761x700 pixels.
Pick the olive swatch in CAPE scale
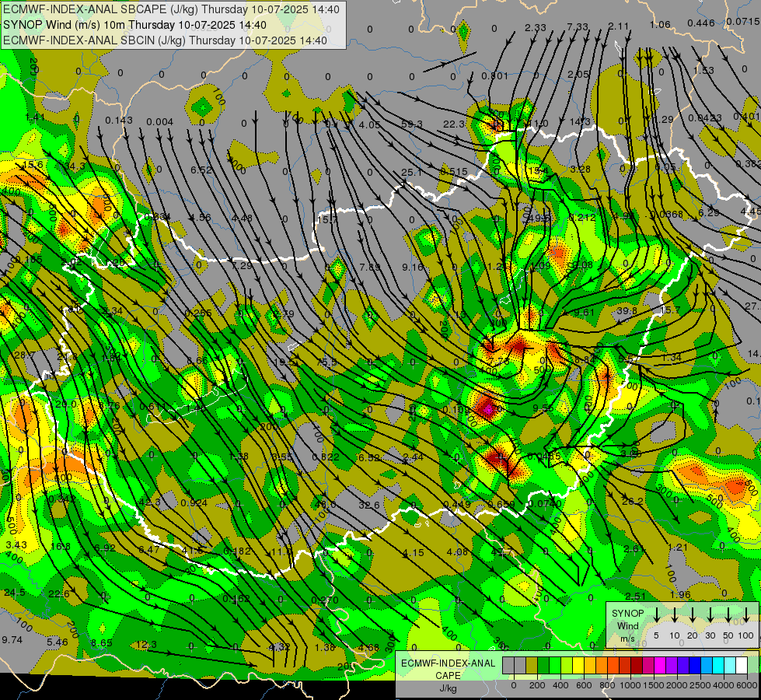point(532,665)
